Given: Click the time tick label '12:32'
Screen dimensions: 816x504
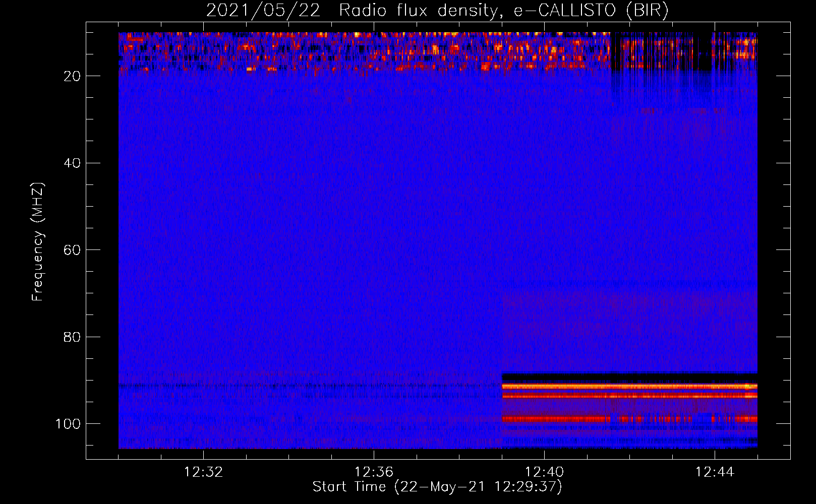Looking at the screenshot, I should click(x=203, y=472).
